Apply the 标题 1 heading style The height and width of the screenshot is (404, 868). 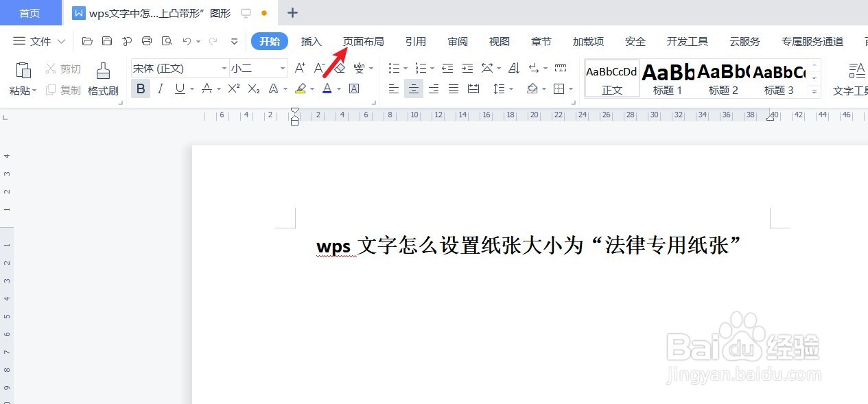668,78
